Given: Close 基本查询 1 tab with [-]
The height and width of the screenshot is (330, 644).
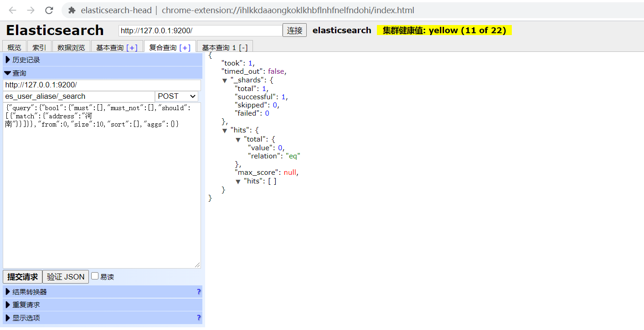Looking at the screenshot, I should 243,47.
